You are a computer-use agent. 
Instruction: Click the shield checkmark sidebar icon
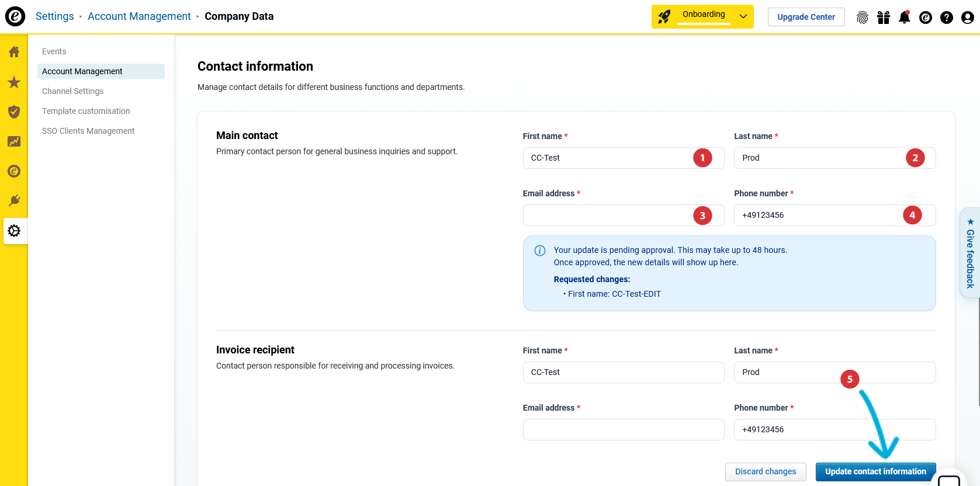(14, 112)
